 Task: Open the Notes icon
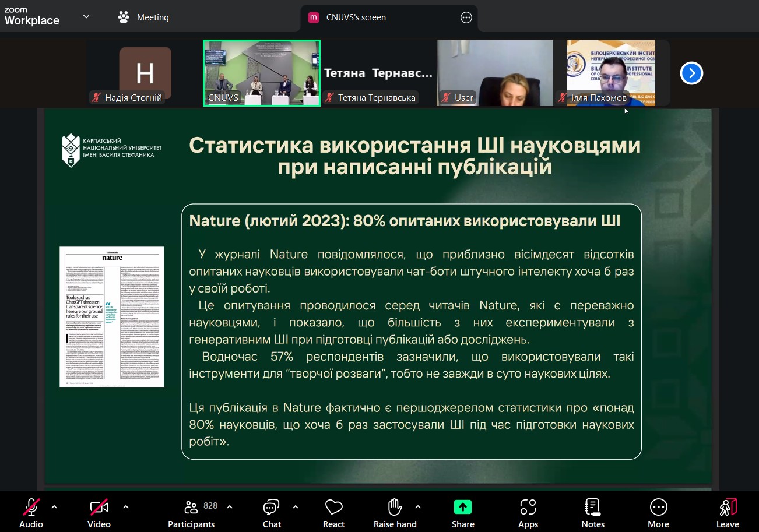[x=592, y=507]
